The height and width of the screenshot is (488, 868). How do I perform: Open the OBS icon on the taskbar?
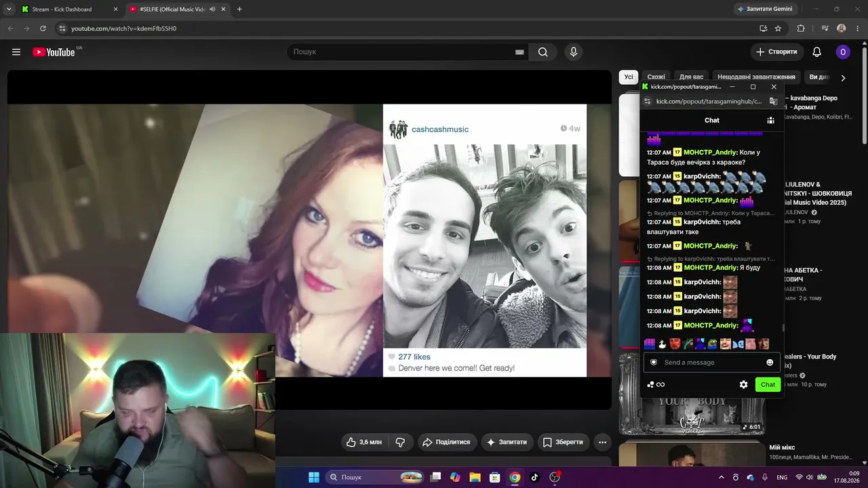coord(555,477)
